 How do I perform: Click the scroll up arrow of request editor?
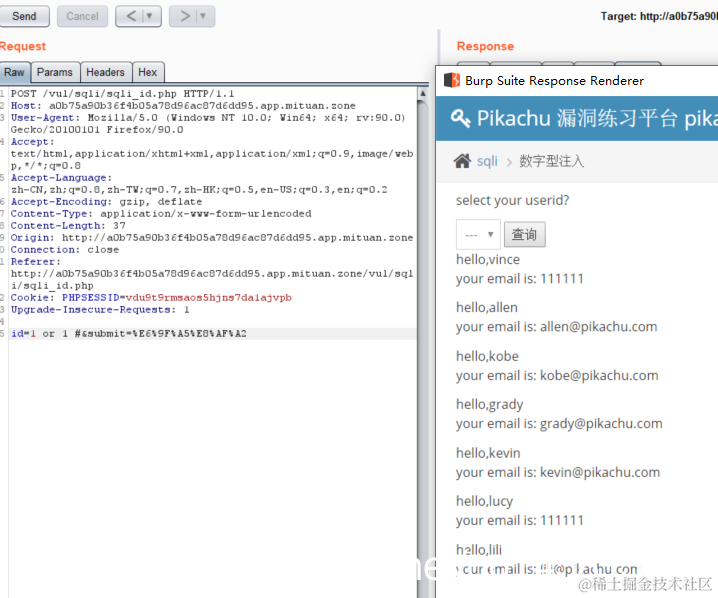click(423, 93)
